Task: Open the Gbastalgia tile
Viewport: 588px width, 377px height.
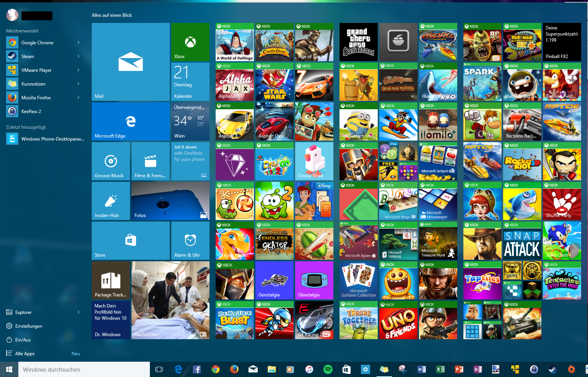Action: (x=314, y=280)
